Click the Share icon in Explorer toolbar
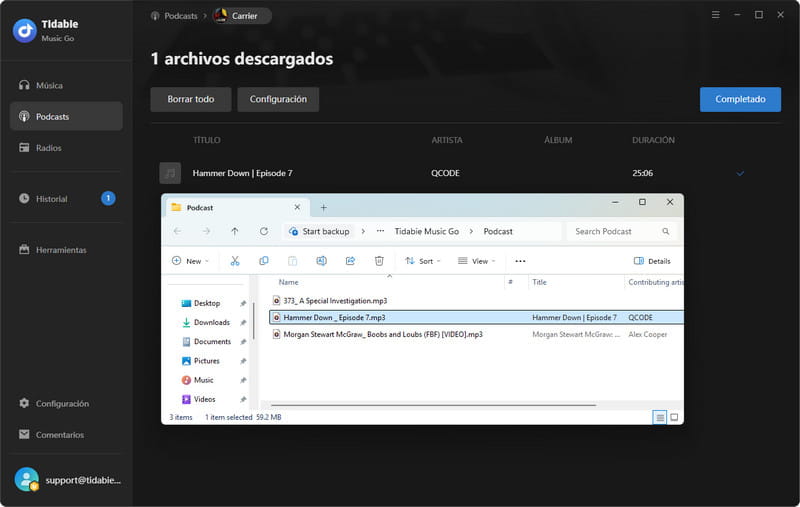The width and height of the screenshot is (800, 507). coord(350,261)
